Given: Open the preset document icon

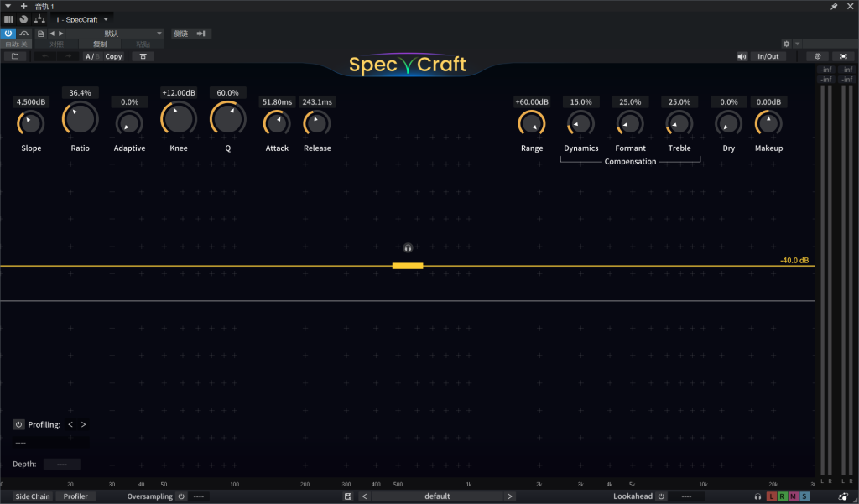Looking at the screenshot, I should (40, 34).
